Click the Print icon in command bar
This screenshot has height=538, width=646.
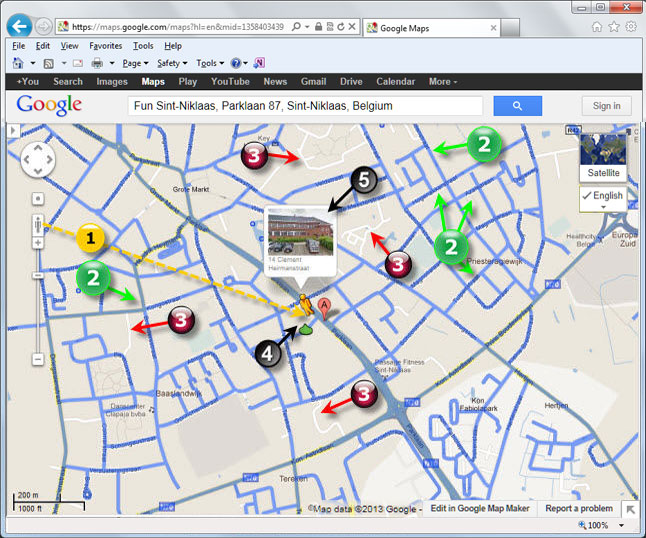coord(97,63)
